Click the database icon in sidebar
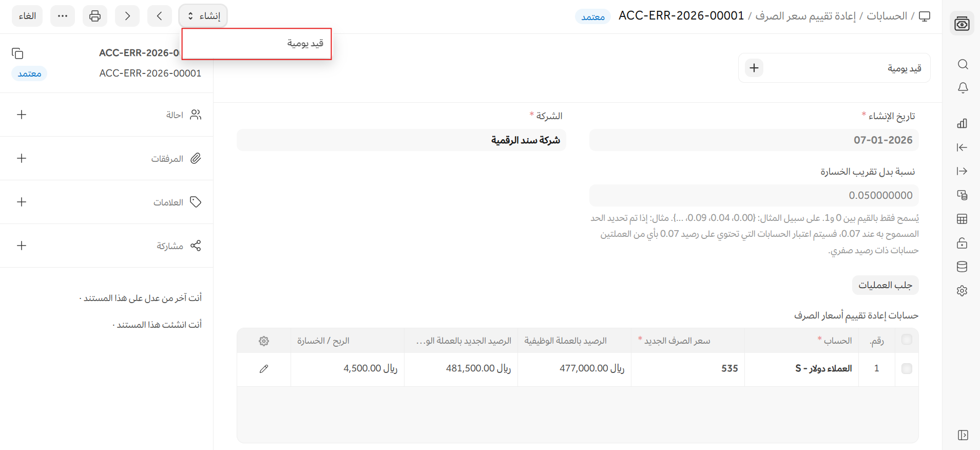The width and height of the screenshot is (980, 450). click(x=962, y=267)
